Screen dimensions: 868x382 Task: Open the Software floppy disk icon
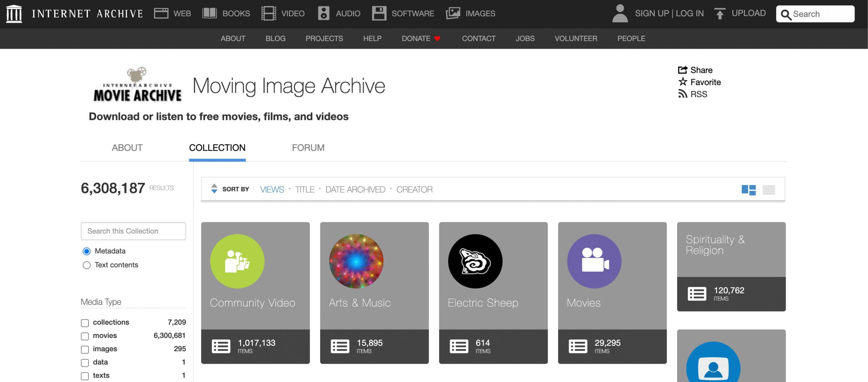pos(379,14)
